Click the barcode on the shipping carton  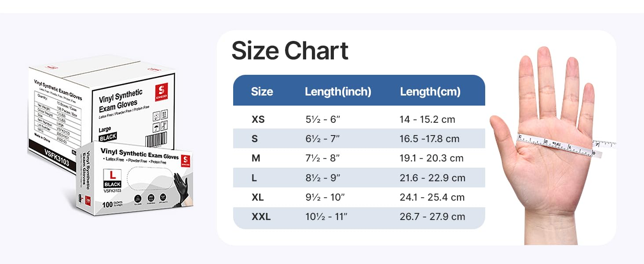(x=154, y=140)
